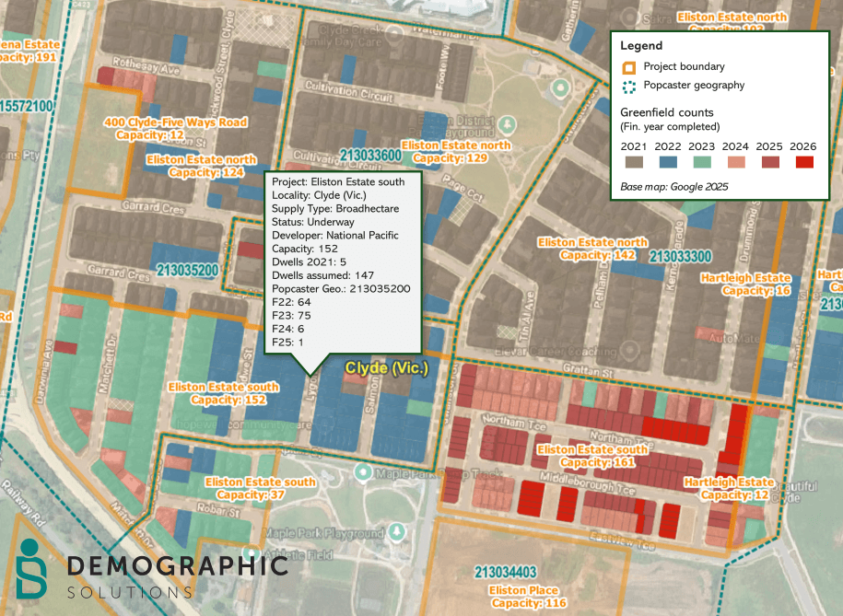Screen dimensions: 843x616
Task: Click the dotted Popcaster geography legend icon
Action: point(628,87)
